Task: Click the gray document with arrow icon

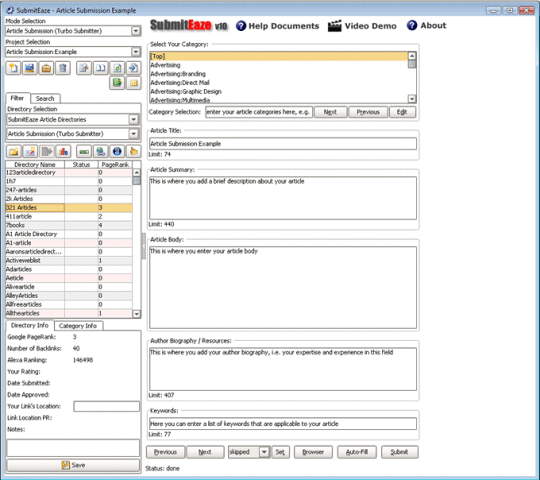Action: coord(47,152)
